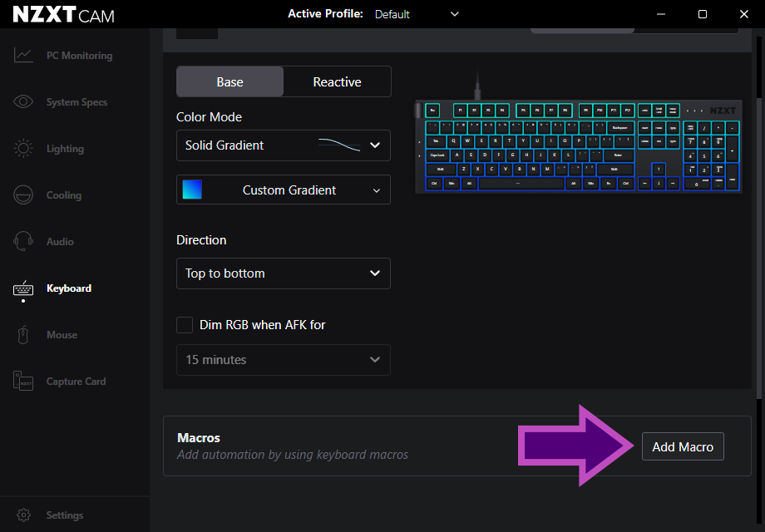Switch to the Reactive tab
This screenshot has height=532, width=765.
click(x=336, y=81)
